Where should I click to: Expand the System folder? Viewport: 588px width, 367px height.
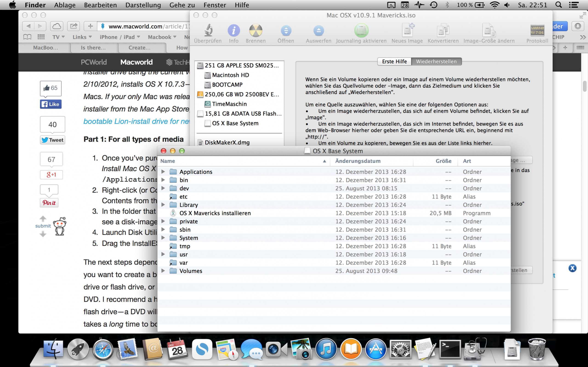163,238
